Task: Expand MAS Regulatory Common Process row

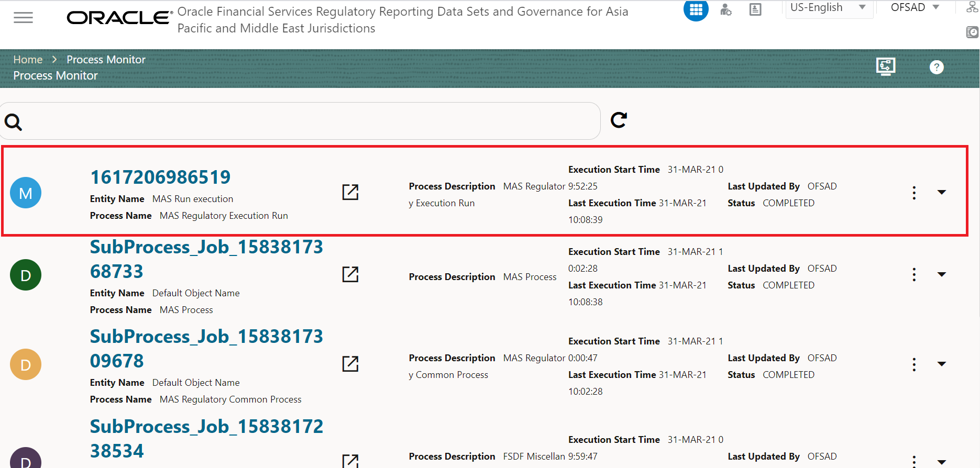Action: tap(942, 364)
